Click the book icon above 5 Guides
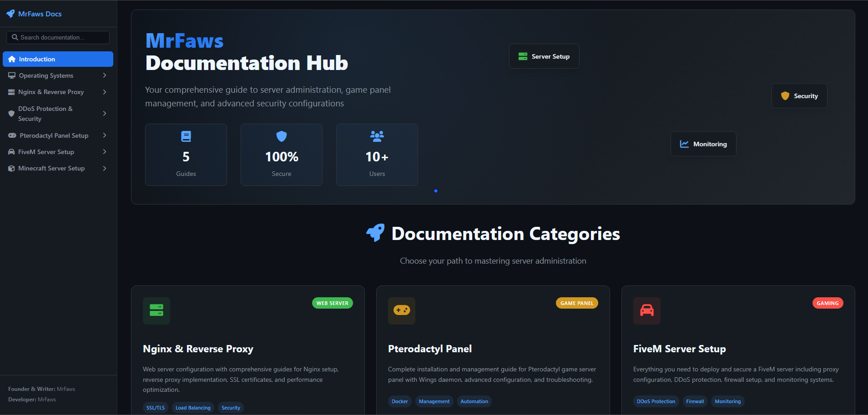 click(186, 136)
